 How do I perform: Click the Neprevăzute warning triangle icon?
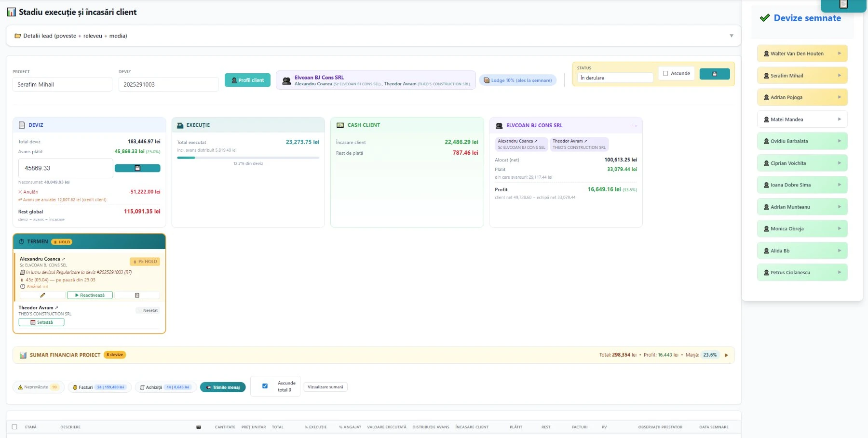tap(20, 386)
